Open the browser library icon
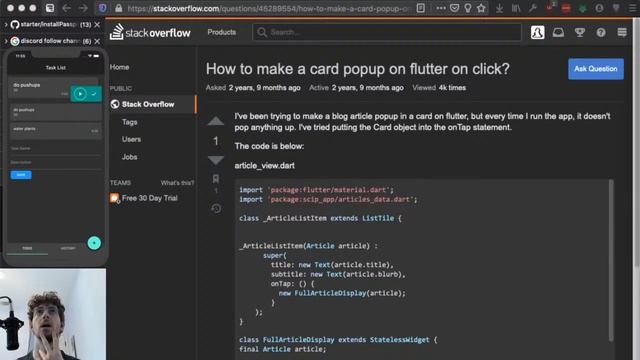 tap(516, 8)
